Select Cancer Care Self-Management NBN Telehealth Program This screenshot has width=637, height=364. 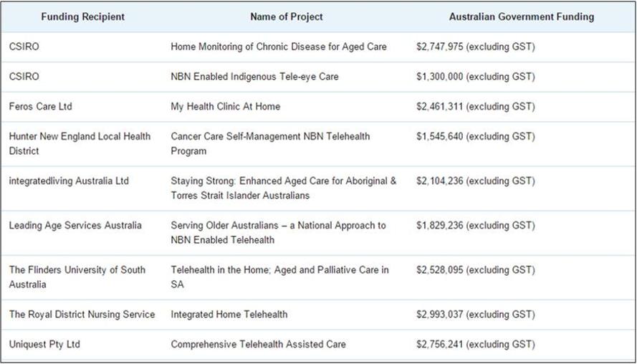[x=270, y=143]
